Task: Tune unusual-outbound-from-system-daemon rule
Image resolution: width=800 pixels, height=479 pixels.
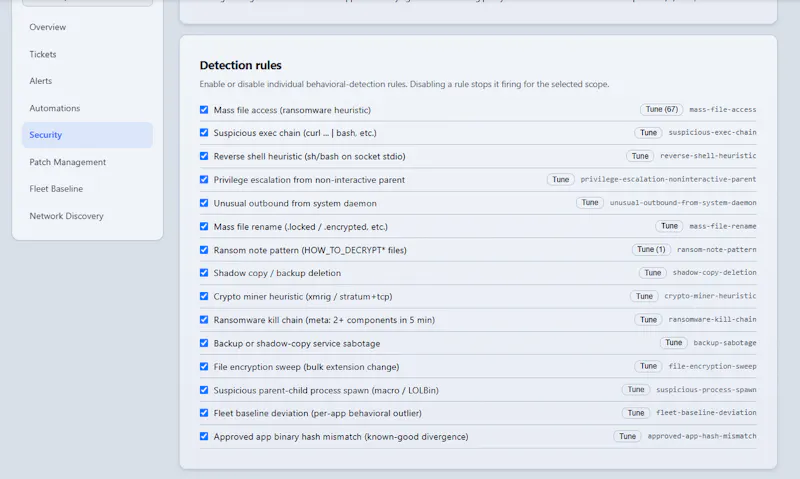Action: pos(590,203)
